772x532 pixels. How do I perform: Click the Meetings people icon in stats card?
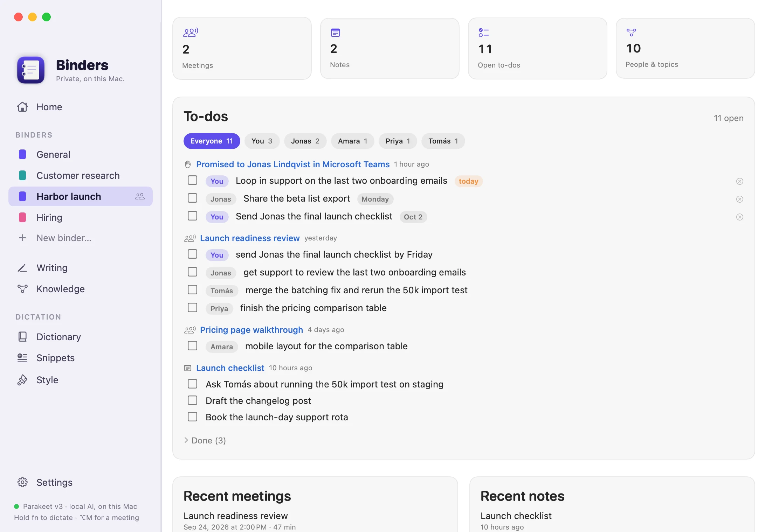click(191, 33)
